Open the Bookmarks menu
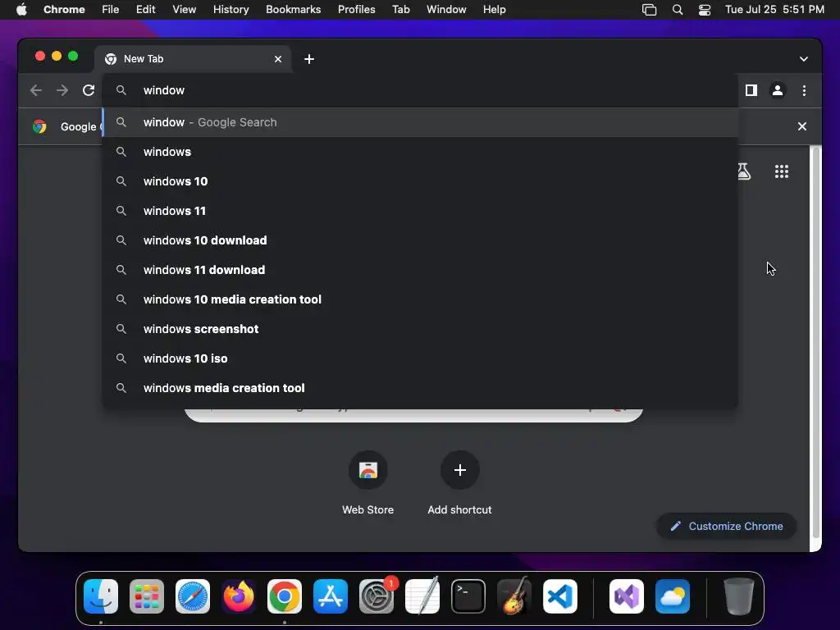The height and width of the screenshot is (630, 840). tap(293, 10)
